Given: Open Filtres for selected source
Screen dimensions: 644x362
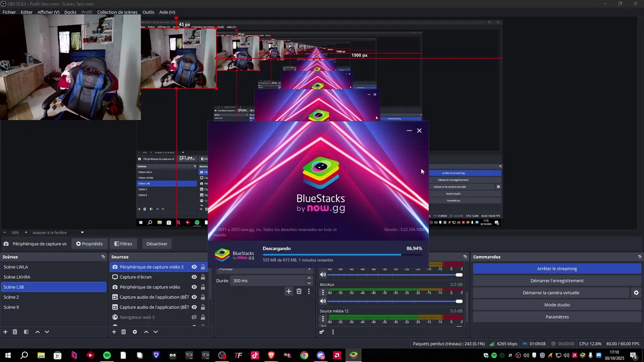Looking at the screenshot, I should 123,244.
